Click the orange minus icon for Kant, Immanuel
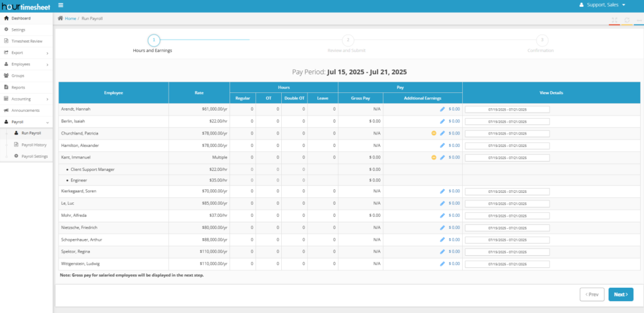 [433, 157]
